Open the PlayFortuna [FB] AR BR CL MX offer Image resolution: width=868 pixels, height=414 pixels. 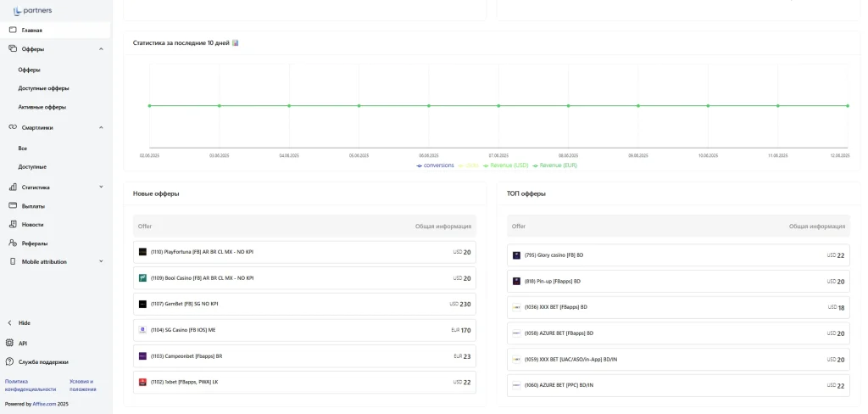tap(304, 252)
